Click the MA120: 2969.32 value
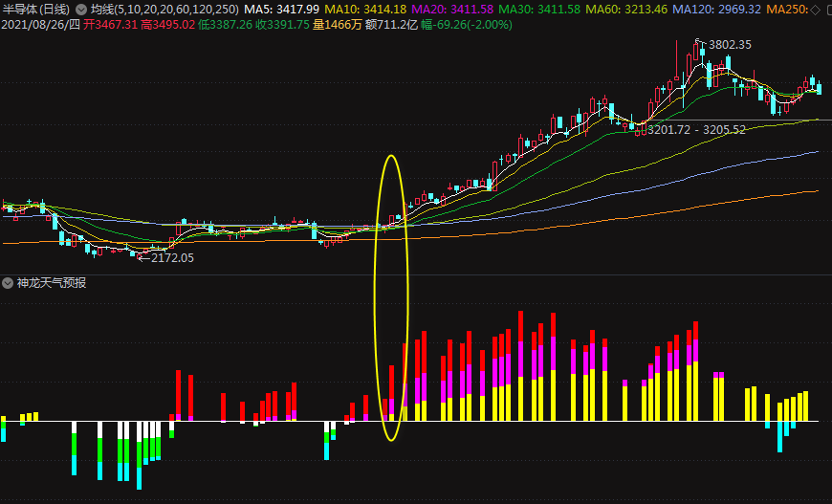 point(717,10)
